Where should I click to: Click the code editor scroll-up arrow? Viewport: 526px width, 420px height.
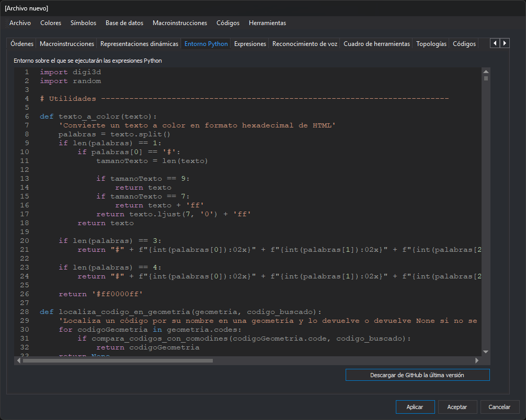pyautogui.click(x=486, y=72)
